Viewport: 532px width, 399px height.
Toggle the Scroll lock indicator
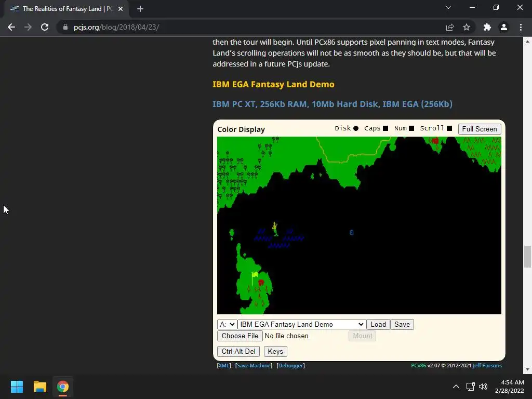point(449,128)
